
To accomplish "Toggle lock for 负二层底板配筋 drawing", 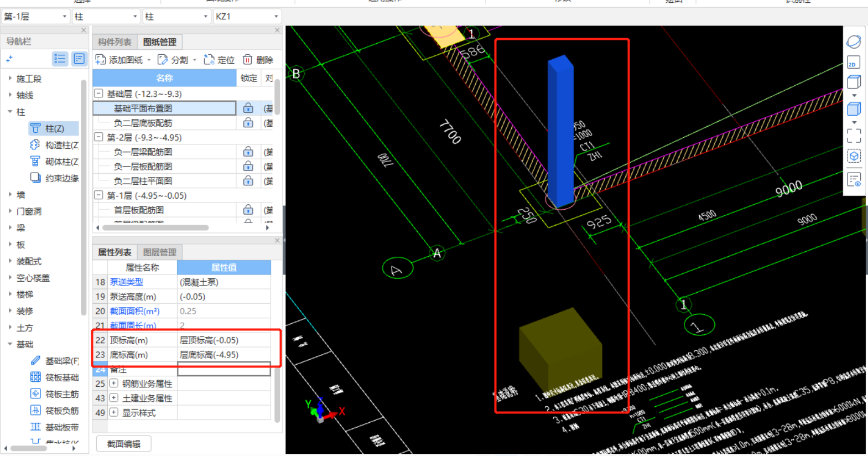I will [x=248, y=122].
